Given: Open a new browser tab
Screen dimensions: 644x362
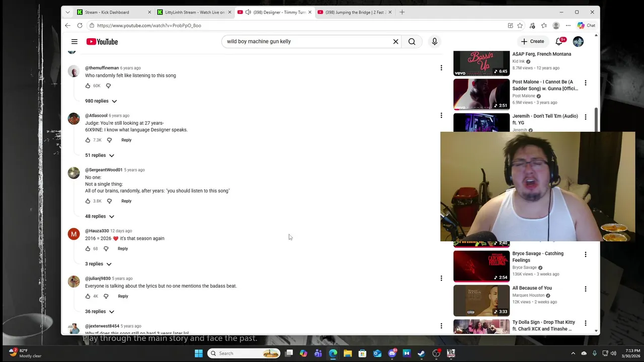Looking at the screenshot, I should pyautogui.click(x=402, y=12).
